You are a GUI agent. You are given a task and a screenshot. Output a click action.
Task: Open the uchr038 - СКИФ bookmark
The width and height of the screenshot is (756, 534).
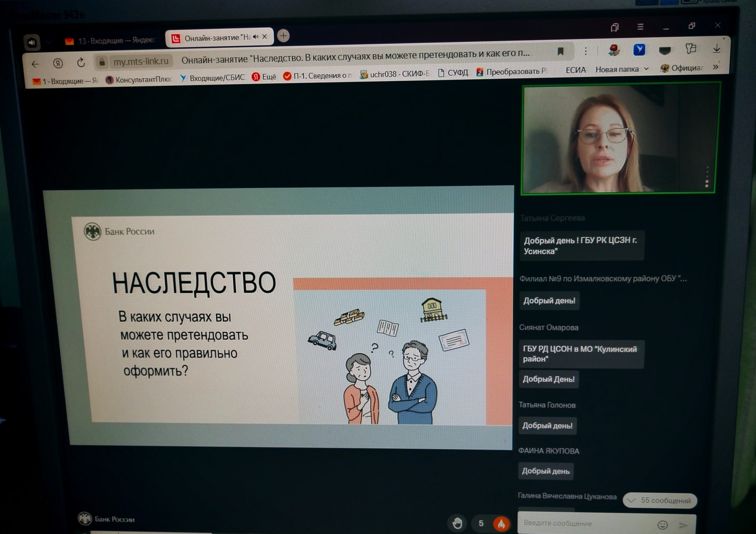click(x=395, y=74)
